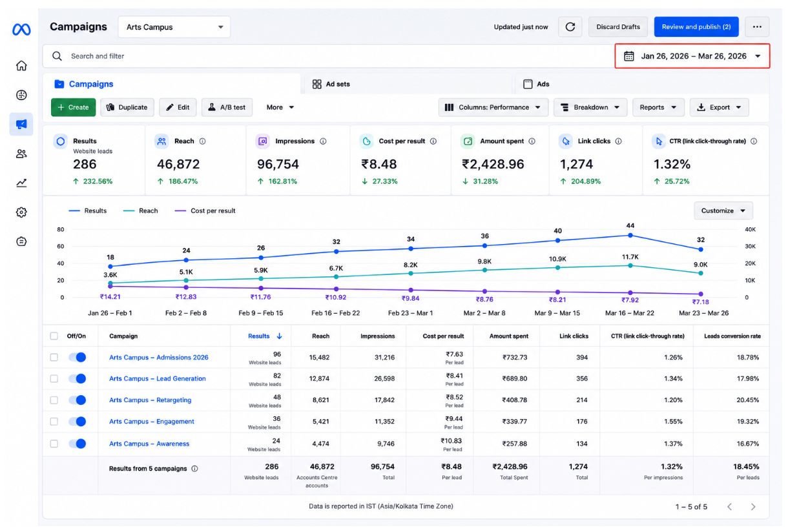788x532 pixels.
Task: Sort by Reach column header
Action: [x=321, y=336]
